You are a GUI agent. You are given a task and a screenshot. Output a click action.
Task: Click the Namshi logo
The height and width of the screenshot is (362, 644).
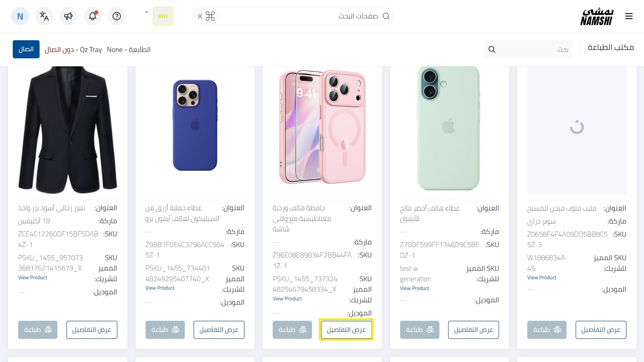597,17
